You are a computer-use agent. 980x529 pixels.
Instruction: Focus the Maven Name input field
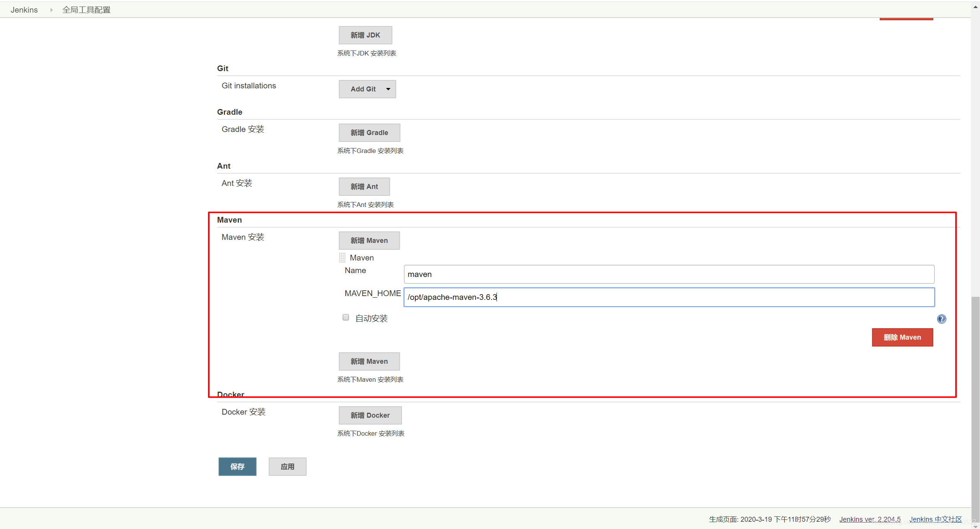(669, 274)
